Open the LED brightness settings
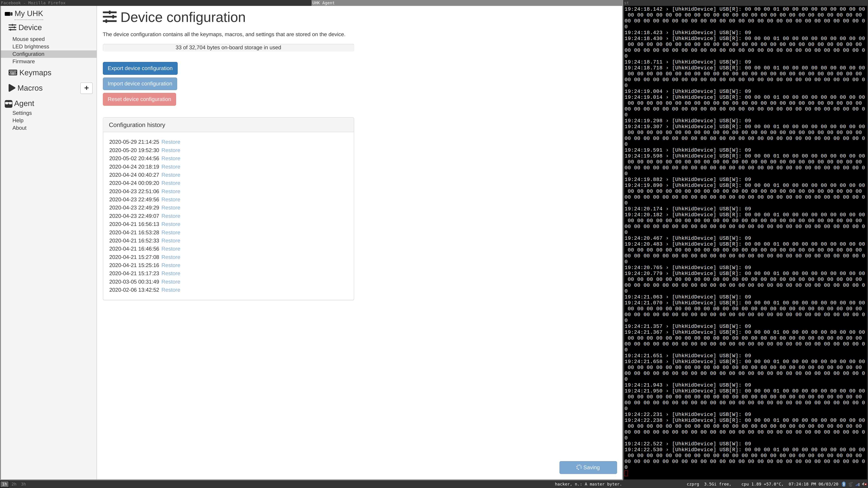This screenshot has width=868, height=488. [x=31, y=47]
